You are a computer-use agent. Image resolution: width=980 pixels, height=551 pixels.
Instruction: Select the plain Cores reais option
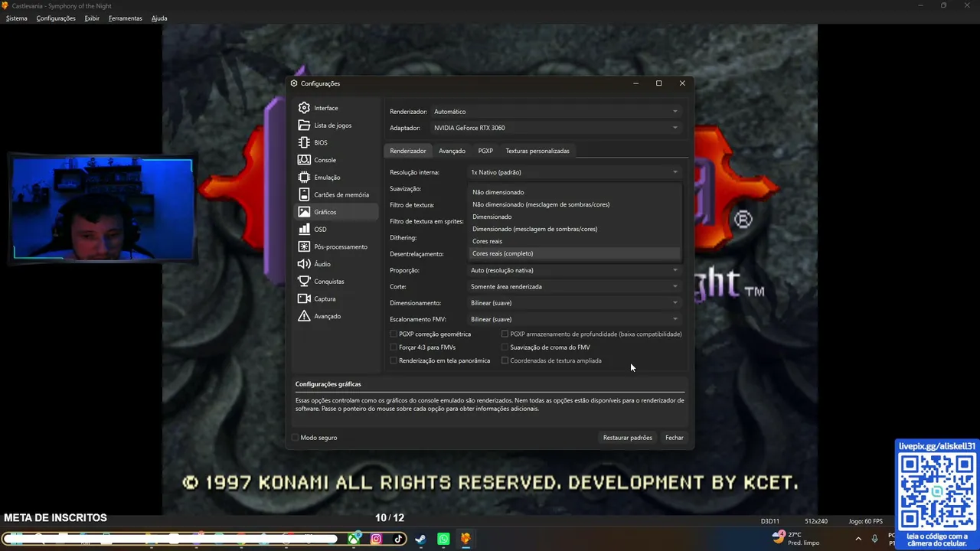coord(574,241)
